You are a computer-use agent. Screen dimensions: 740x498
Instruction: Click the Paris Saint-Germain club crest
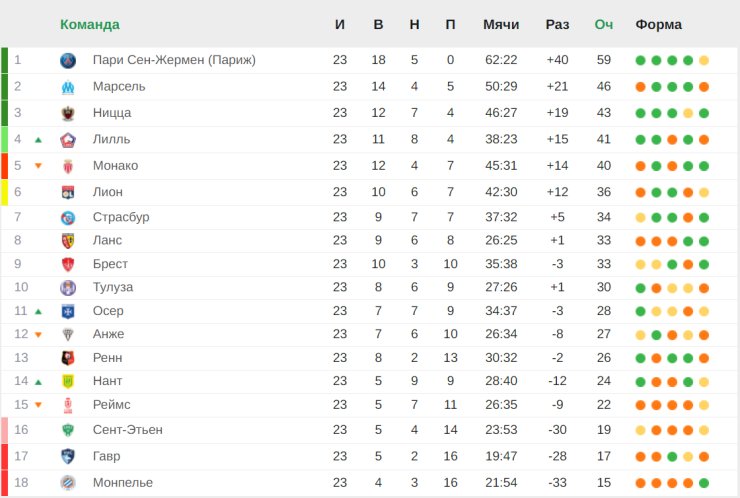(68, 60)
